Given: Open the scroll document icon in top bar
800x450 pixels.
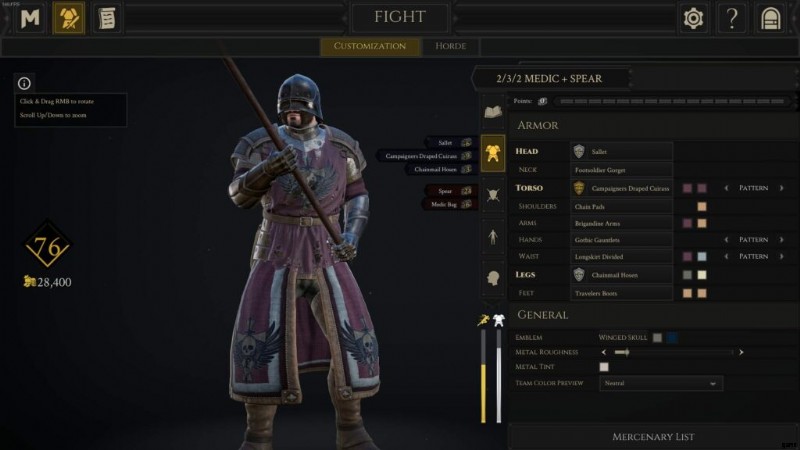Looking at the screenshot, I should (x=107, y=18).
